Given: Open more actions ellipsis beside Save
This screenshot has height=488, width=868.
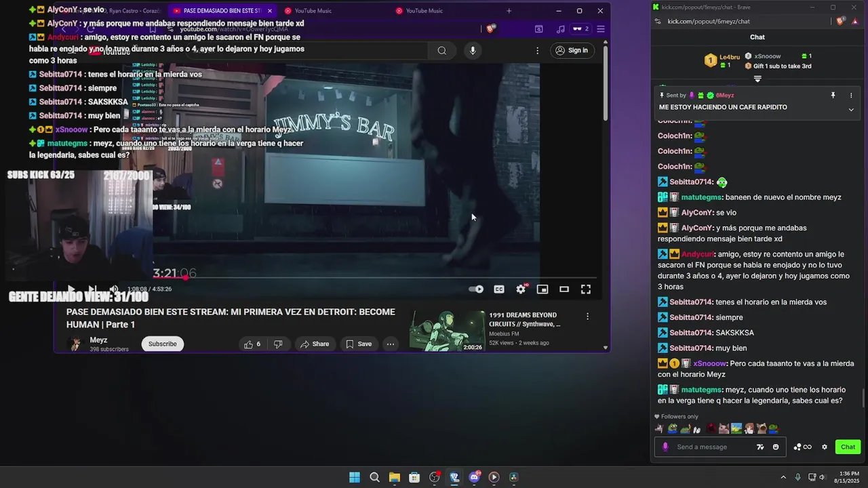Looking at the screenshot, I should point(390,344).
